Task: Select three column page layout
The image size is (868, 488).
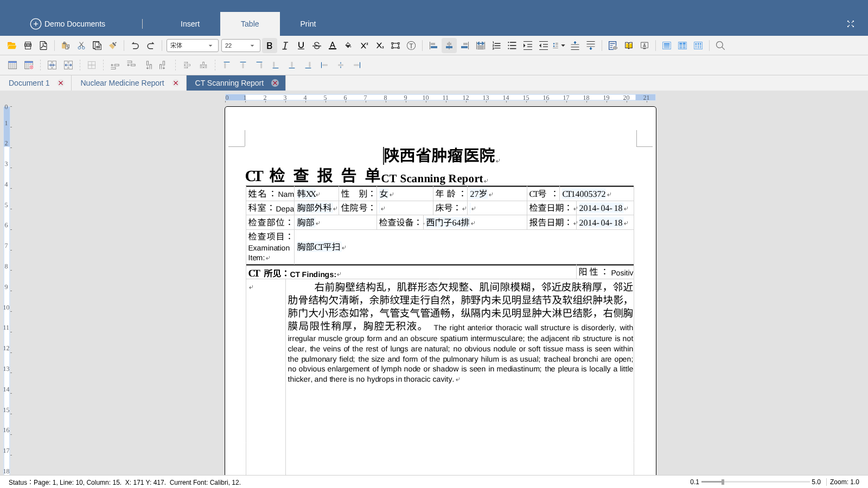Action: (x=698, y=46)
